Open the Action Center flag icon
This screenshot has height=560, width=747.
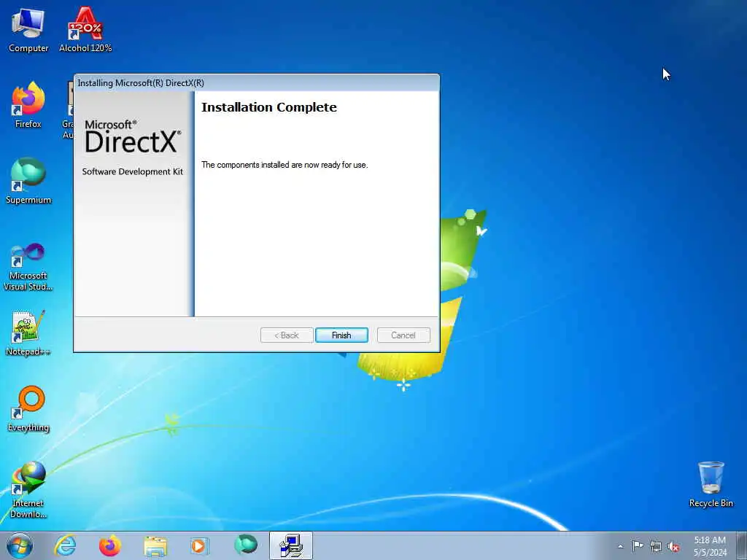click(638, 545)
